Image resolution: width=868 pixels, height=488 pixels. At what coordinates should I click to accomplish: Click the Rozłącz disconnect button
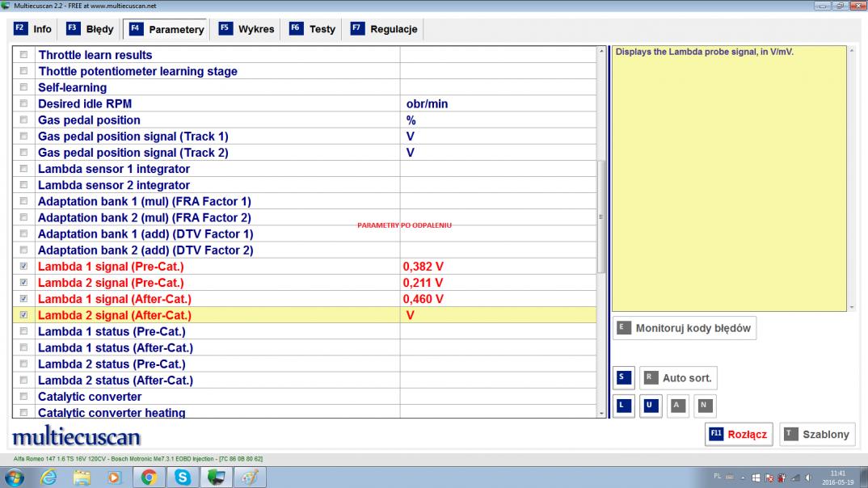click(739, 435)
